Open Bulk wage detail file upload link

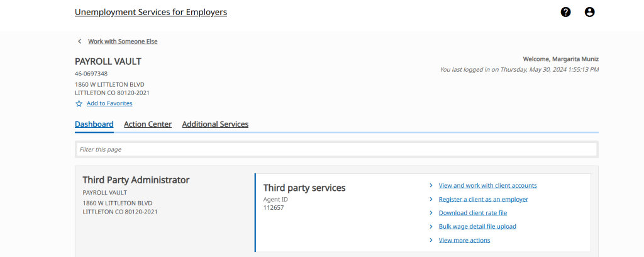(477, 226)
